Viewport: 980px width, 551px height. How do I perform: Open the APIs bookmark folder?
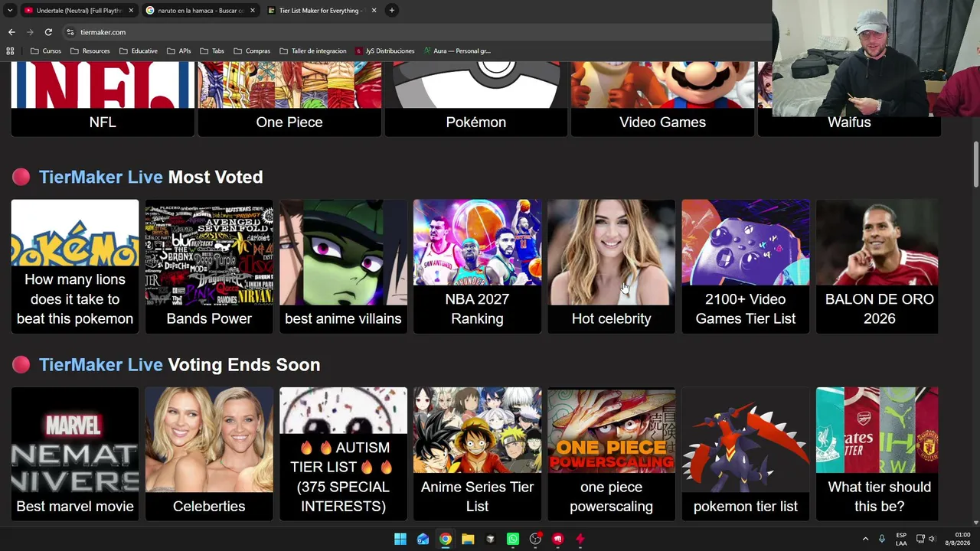[x=178, y=51]
